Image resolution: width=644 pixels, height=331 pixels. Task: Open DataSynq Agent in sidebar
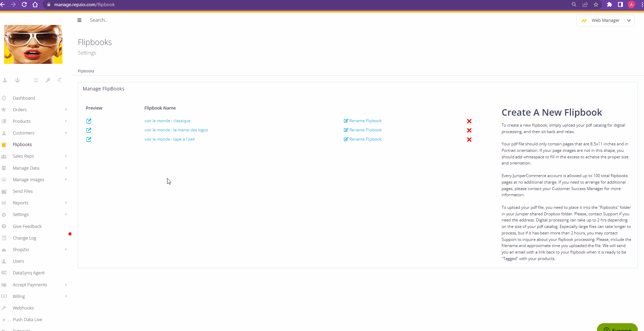(x=29, y=273)
